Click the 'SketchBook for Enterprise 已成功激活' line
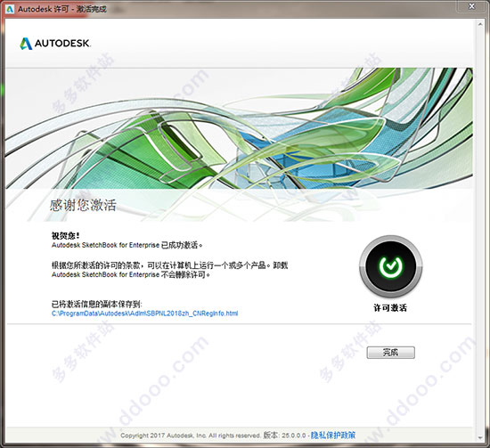490x448 pixels. click(127, 245)
